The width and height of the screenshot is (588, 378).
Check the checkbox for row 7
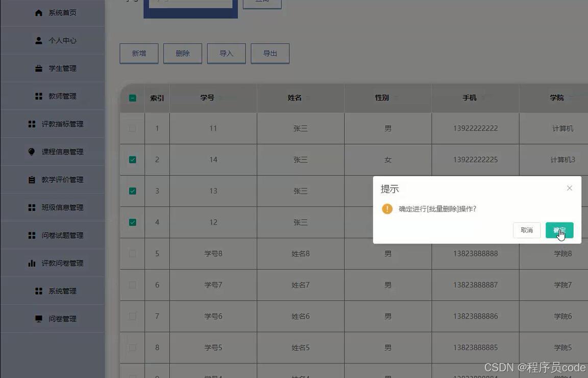[x=132, y=316]
